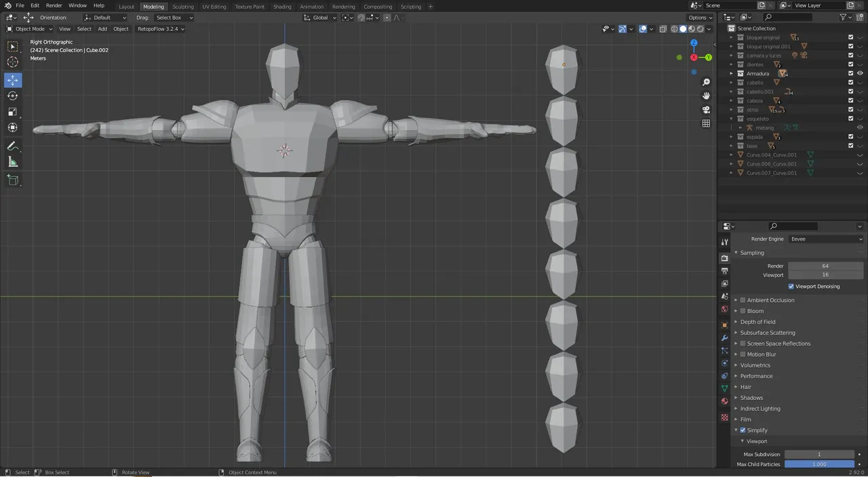
Task: Open the Scene properties tab
Action: click(724, 297)
